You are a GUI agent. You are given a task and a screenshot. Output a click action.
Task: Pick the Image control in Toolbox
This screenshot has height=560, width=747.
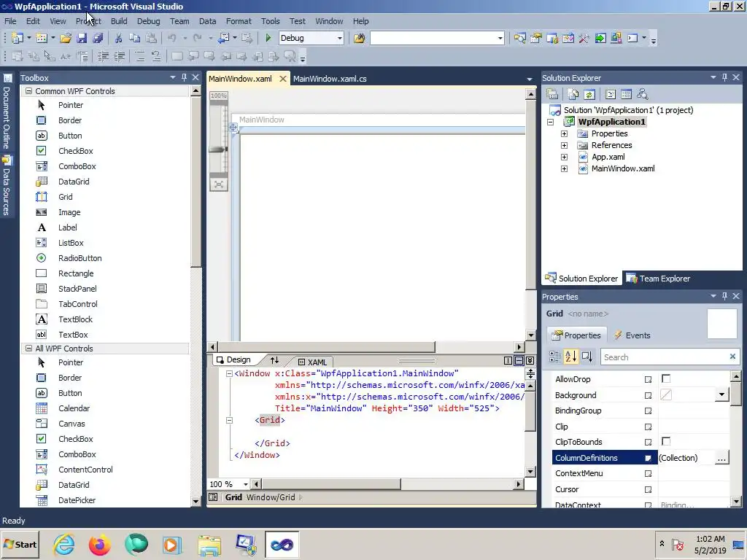click(69, 212)
